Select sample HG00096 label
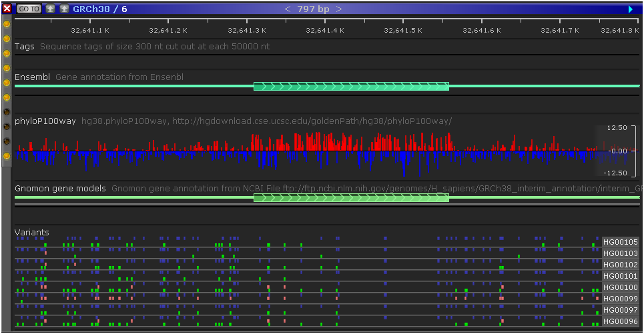This screenshot has height=334, width=644. point(620,321)
